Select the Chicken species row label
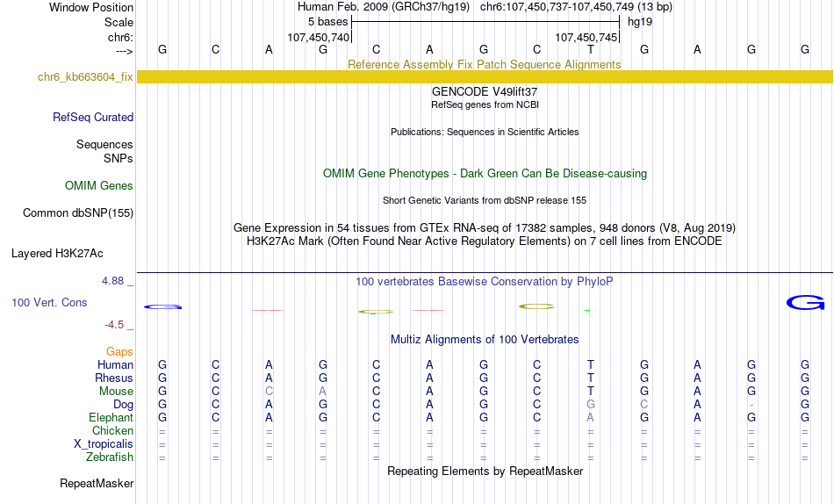This screenshot has height=504, width=834. [112, 430]
